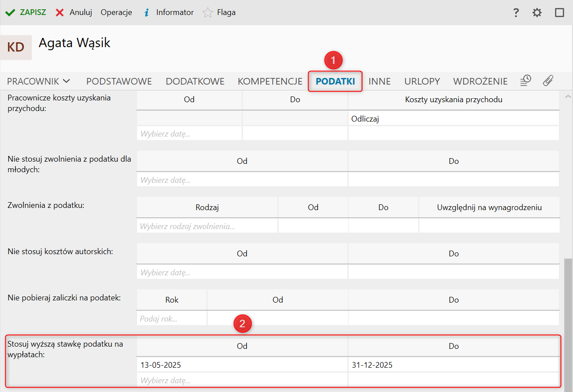Maximize the form with the square icon
This screenshot has width=573, height=392.
(x=559, y=12)
